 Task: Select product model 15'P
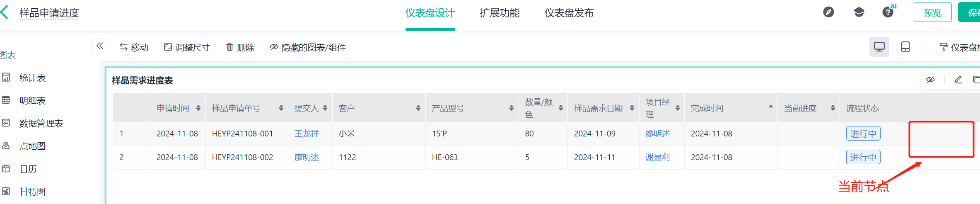tap(439, 134)
